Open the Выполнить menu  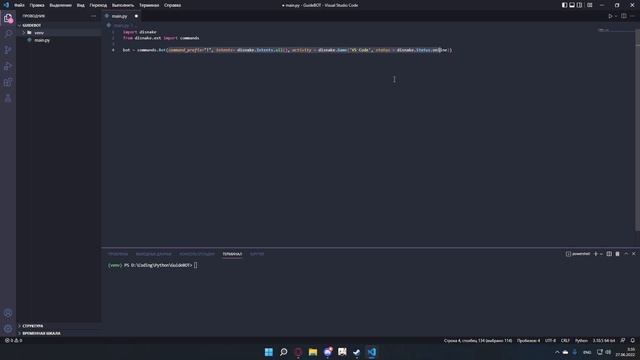pyautogui.click(x=123, y=5)
